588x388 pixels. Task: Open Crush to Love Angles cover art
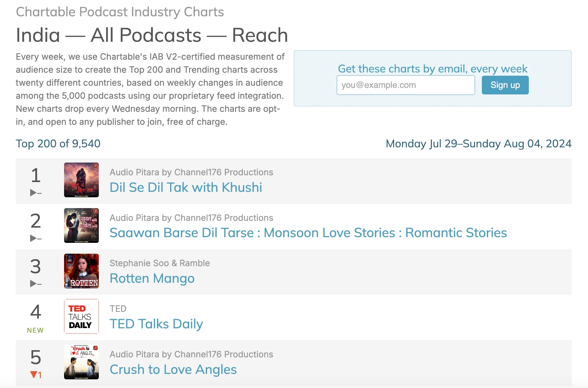tap(81, 362)
